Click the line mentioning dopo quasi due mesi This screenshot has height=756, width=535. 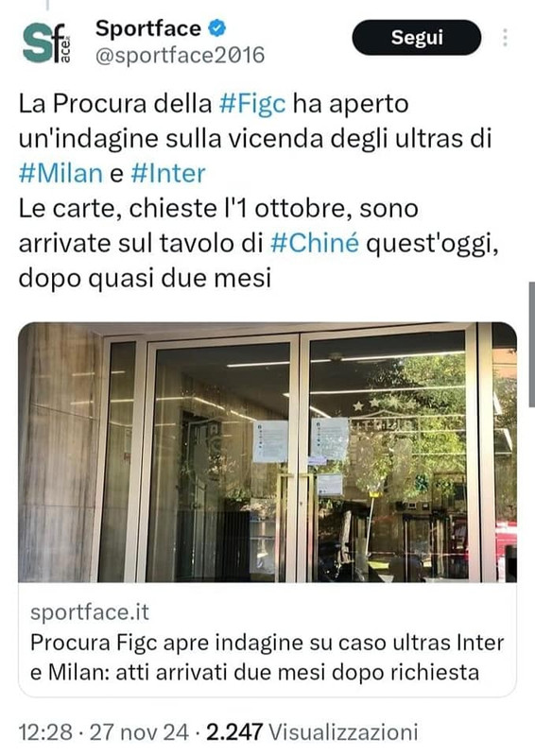145,278
